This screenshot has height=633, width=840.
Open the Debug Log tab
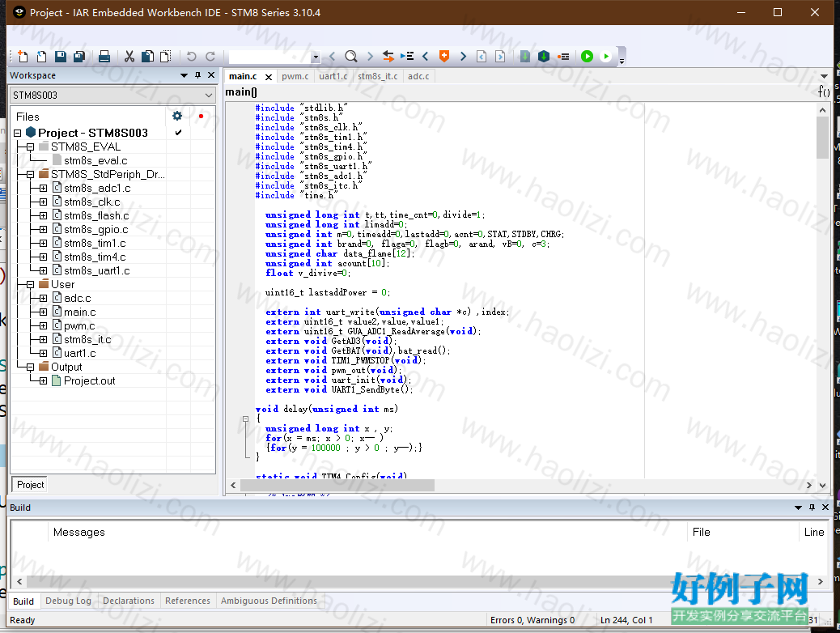point(68,601)
